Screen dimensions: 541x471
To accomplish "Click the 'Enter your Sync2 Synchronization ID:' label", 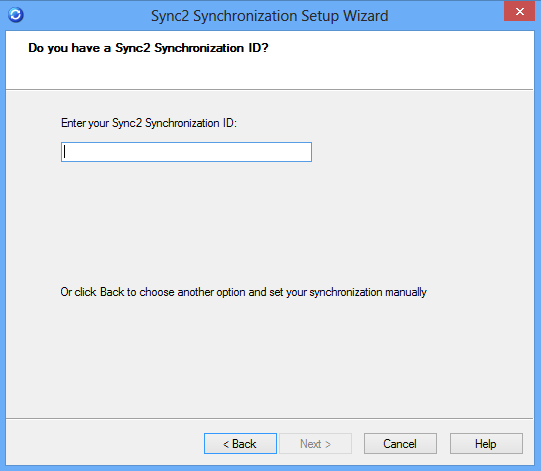I will click(x=149, y=123).
